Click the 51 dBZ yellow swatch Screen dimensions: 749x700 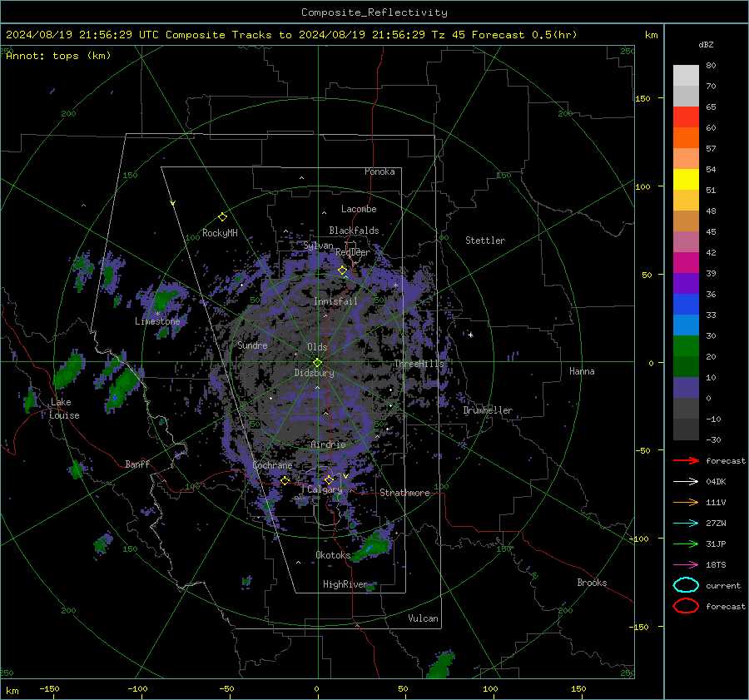click(686, 179)
